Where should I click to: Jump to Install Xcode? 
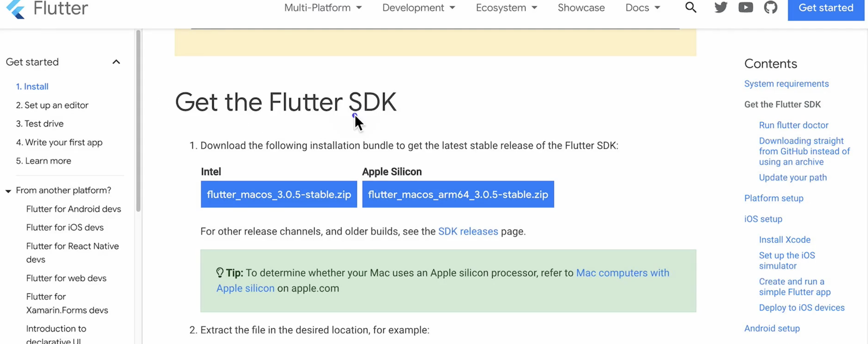(785, 240)
